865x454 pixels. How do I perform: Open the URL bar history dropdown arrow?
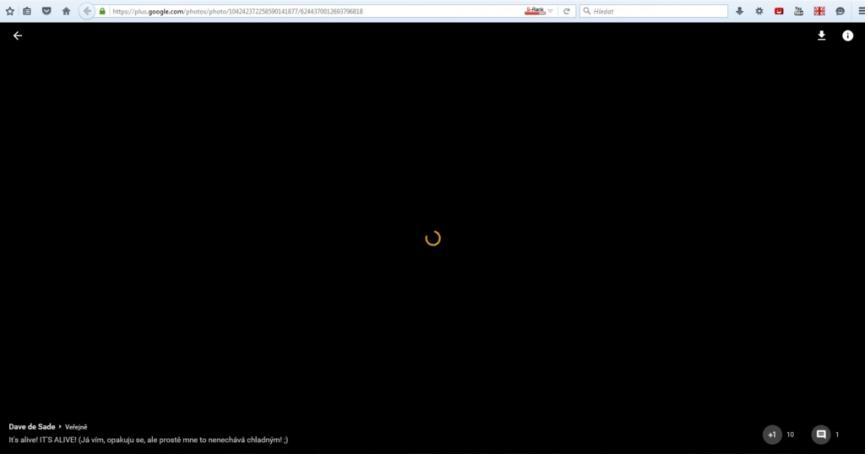coord(550,11)
